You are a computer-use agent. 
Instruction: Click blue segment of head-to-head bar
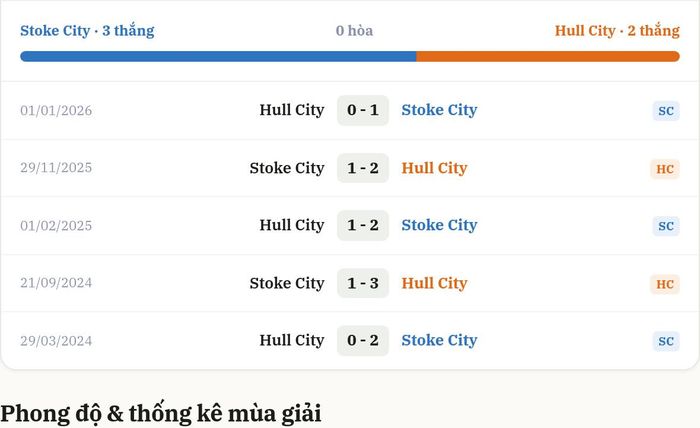coord(218,56)
